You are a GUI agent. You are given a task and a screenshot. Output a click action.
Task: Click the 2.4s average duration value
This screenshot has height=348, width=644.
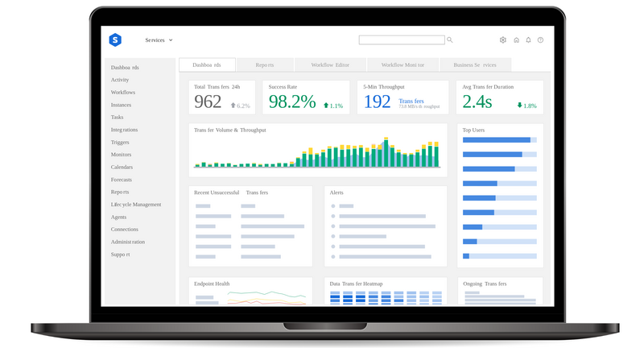pos(477,101)
